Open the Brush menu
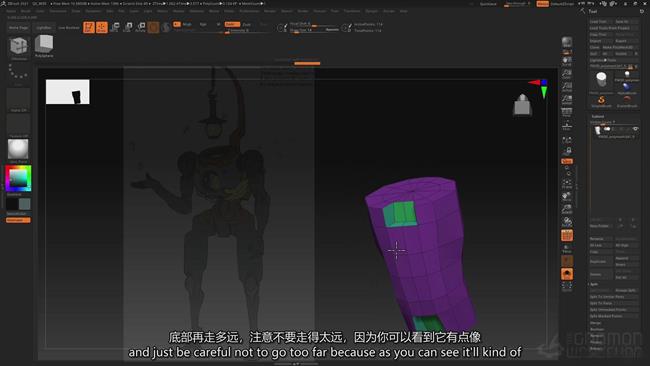 click(26, 11)
